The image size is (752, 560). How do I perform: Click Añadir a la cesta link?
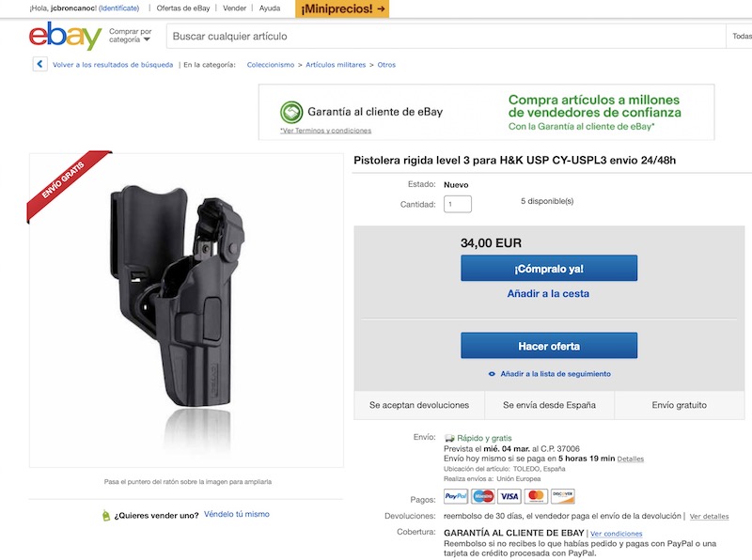point(548,294)
